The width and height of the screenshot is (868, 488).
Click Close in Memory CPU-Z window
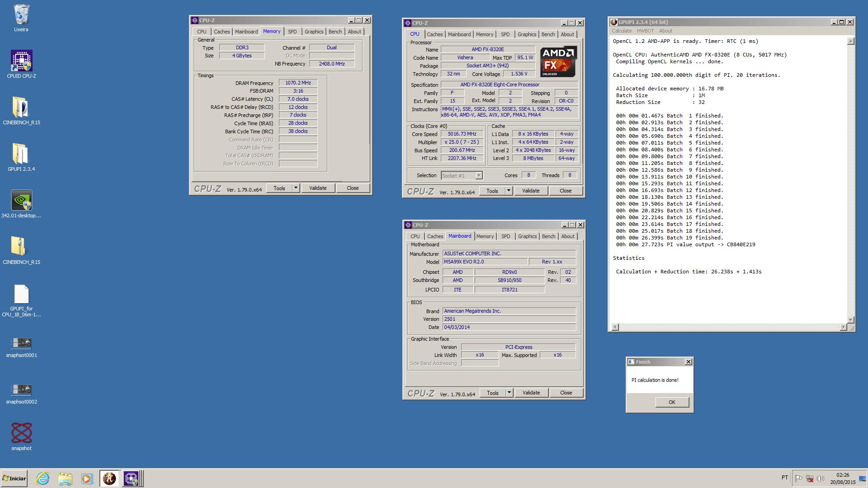(x=353, y=188)
